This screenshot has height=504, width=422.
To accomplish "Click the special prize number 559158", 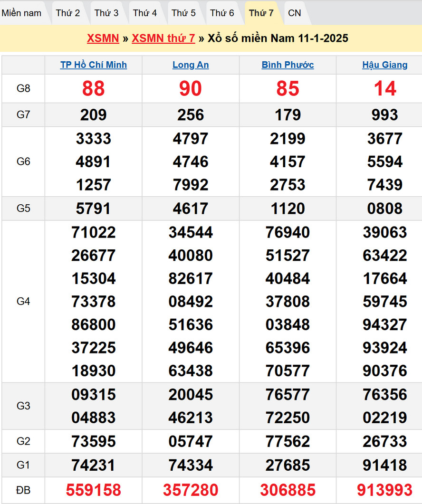I will pyautogui.click(x=94, y=490).
